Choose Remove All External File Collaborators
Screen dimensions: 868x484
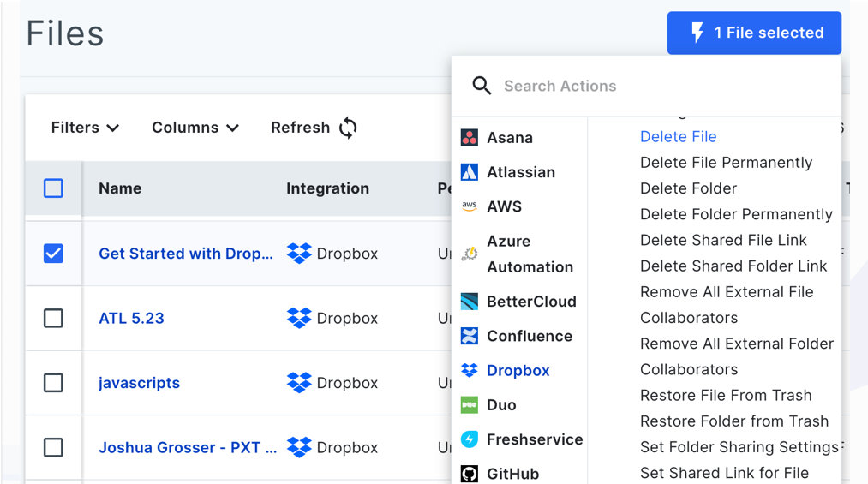tap(727, 305)
